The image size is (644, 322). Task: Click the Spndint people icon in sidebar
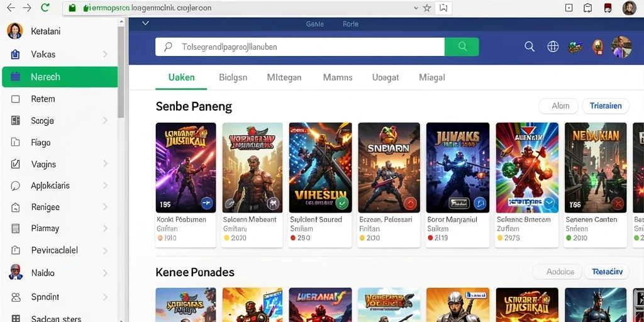(x=16, y=297)
